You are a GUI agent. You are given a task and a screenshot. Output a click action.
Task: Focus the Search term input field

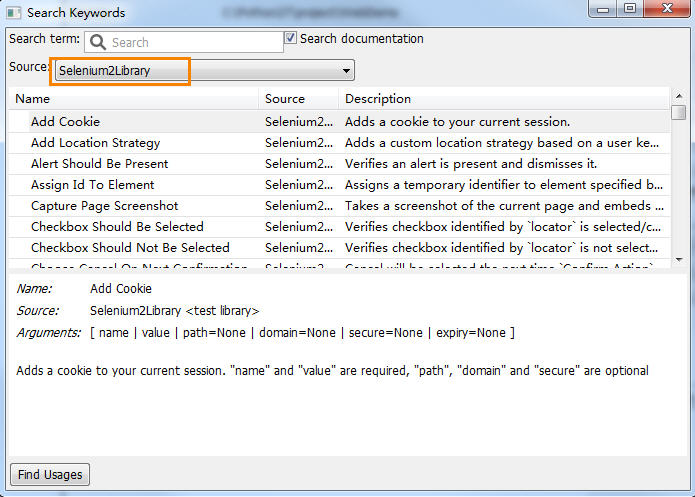(x=184, y=42)
